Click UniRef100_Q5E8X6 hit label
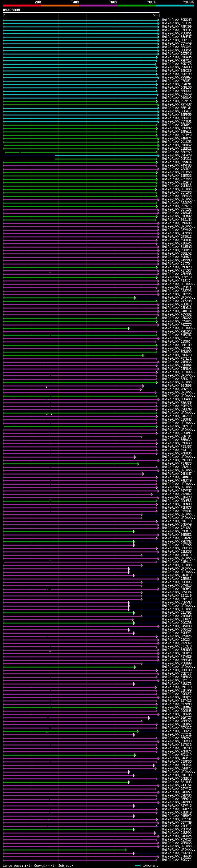The width and height of the screenshot is (197, 868). (177, 843)
